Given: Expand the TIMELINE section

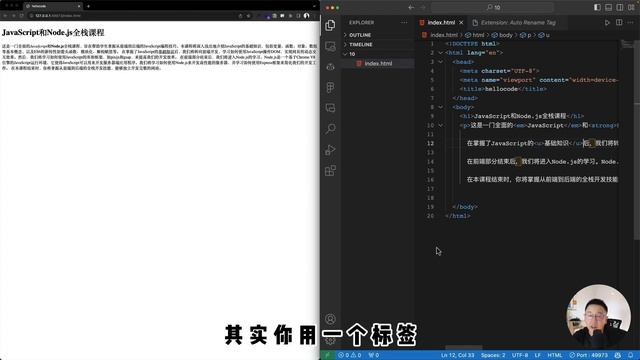Looking at the screenshot, I should point(378,44).
